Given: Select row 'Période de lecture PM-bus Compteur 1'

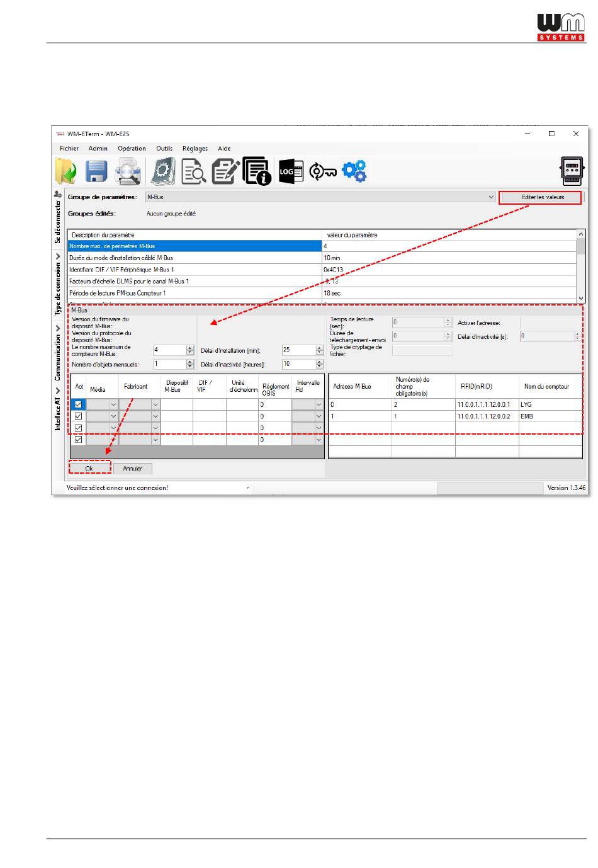Looking at the screenshot, I should (x=322, y=294).
